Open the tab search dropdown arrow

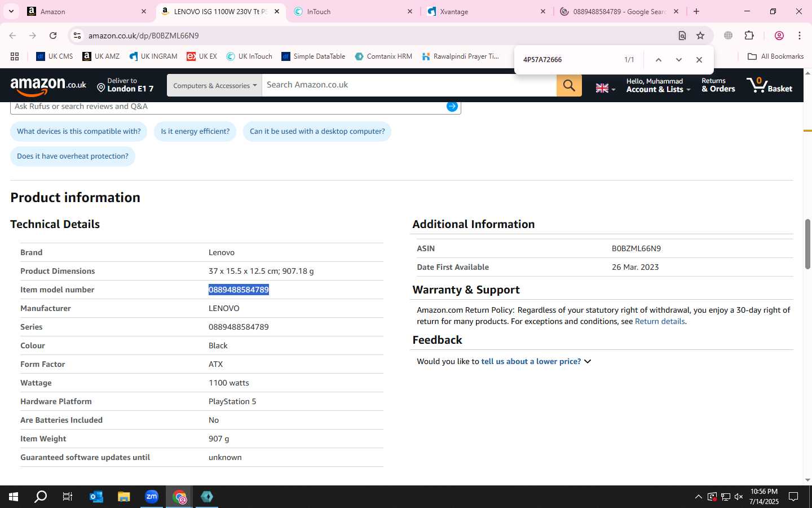pyautogui.click(x=11, y=11)
